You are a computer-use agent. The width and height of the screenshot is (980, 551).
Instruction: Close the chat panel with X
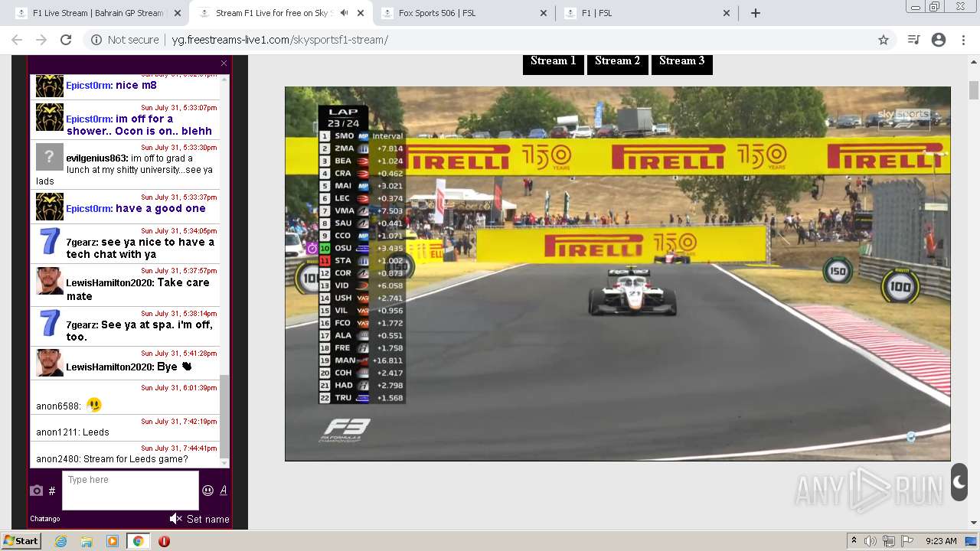click(x=224, y=64)
